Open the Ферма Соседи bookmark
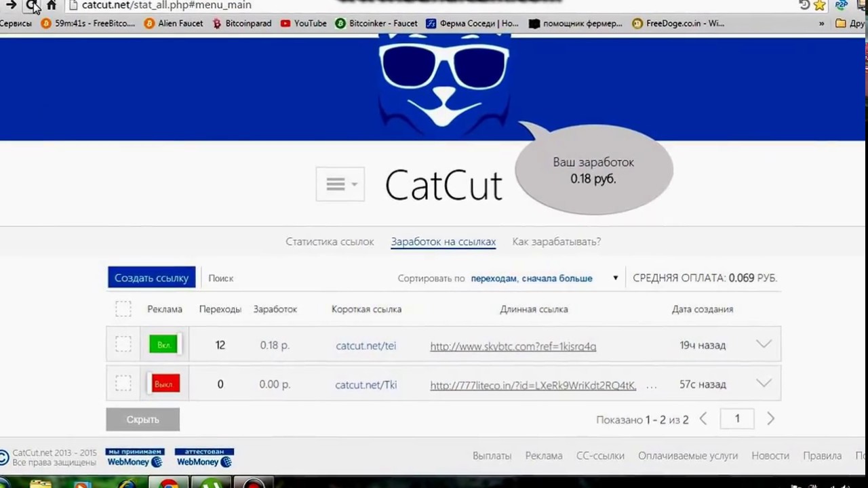The height and width of the screenshot is (488, 868). 472,23
